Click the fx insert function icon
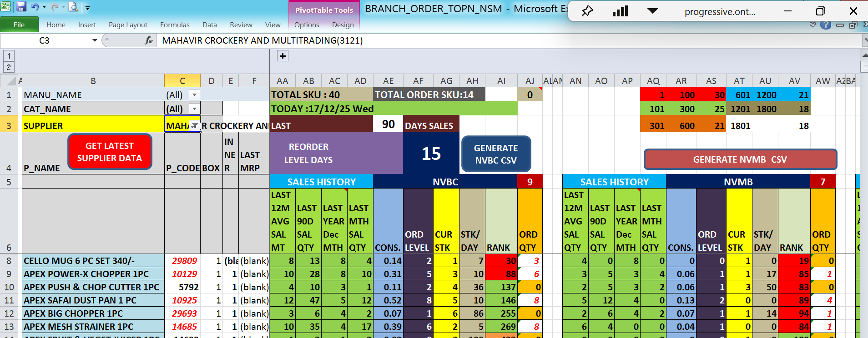 (148, 40)
